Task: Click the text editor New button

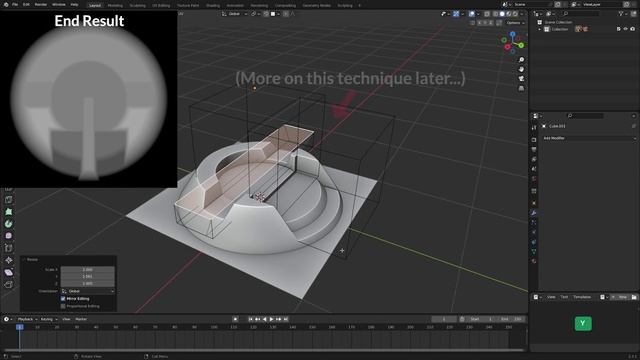Action: (621, 297)
